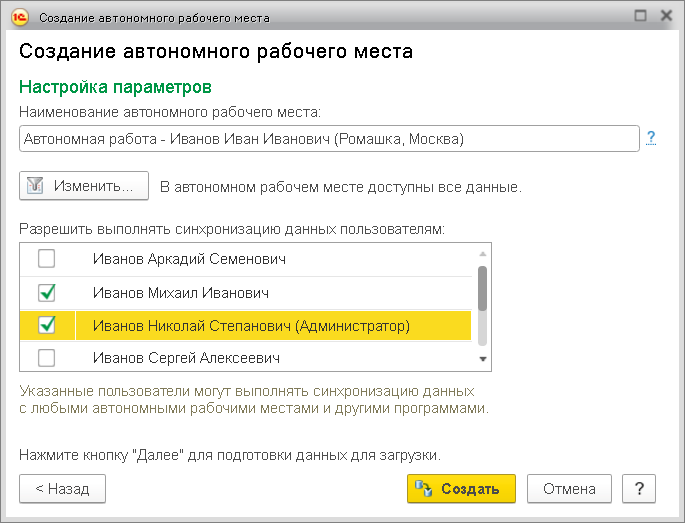Screen dimensions: 685x523
Task: Maximize the dialog window
Action: point(639,17)
